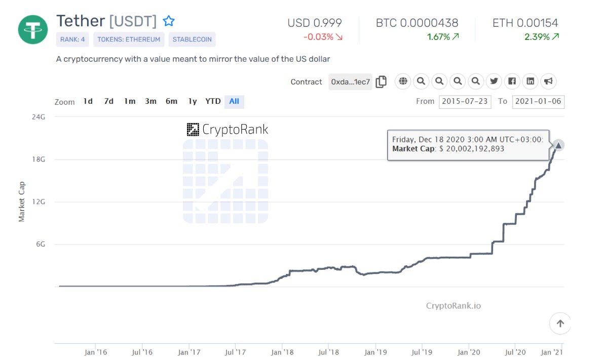Click the Jan '18 axis label
Viewport: 604px width, 364px height.
click(x=282, y=352)
